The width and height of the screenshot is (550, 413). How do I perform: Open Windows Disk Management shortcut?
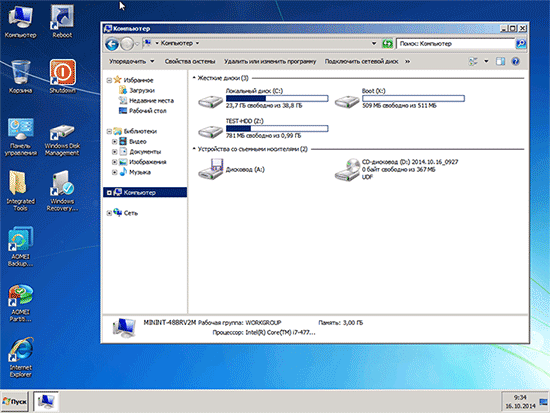(62, 140)
